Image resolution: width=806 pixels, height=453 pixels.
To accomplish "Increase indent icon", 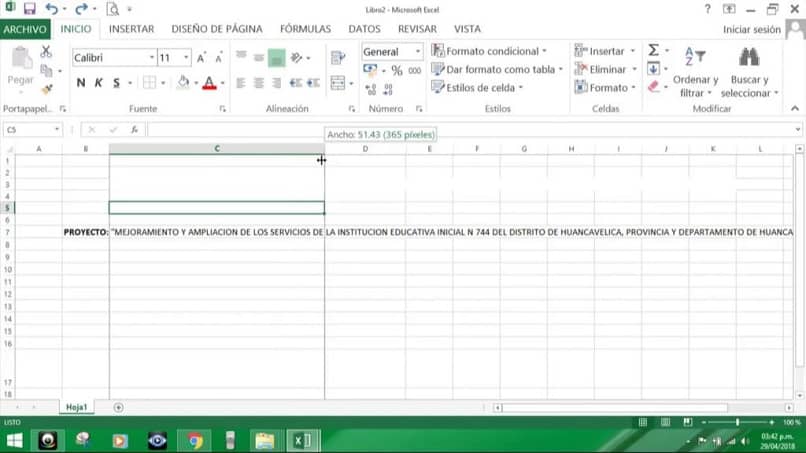I will click(314, 83).
